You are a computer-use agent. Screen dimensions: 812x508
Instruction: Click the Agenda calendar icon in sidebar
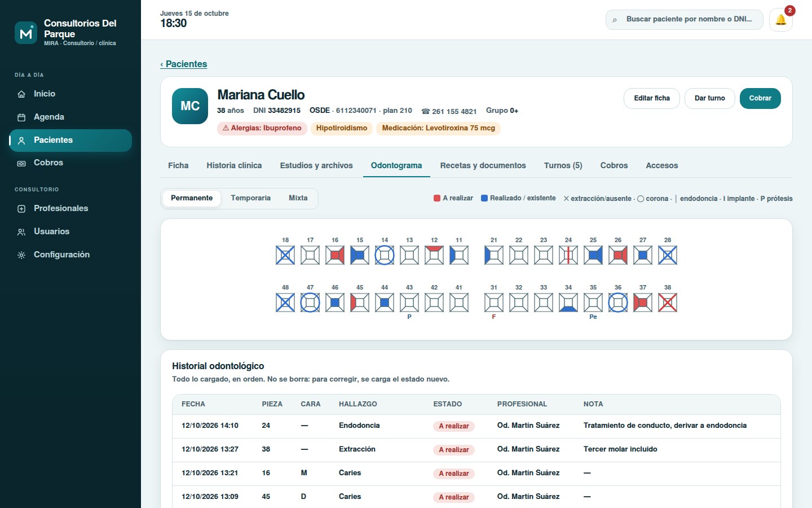pos(21,117)
